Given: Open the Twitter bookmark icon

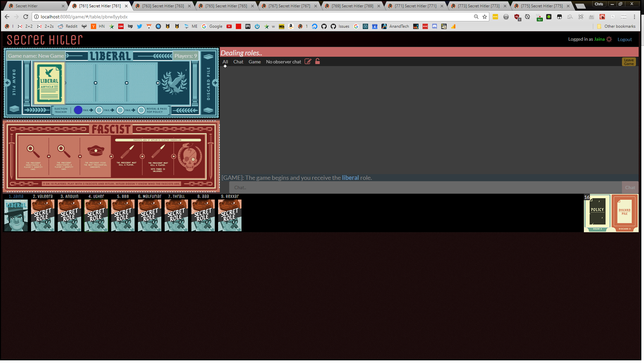Looking at the screenshot, I should click(140, 26).
